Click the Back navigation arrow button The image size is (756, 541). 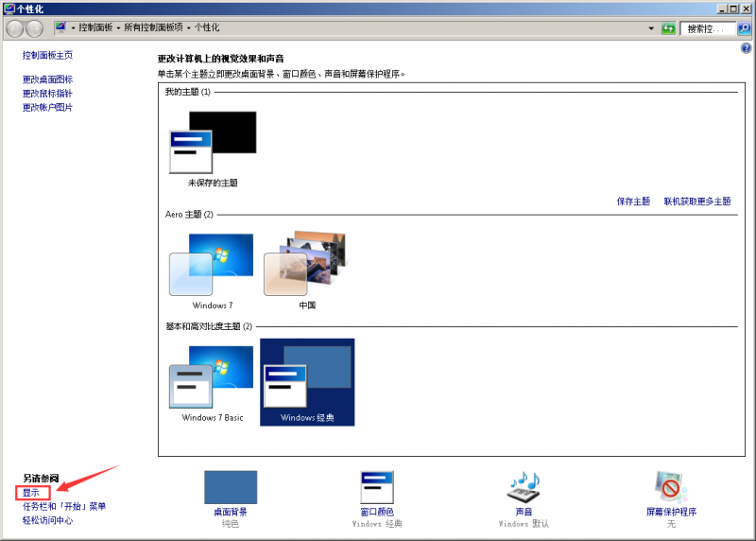click(x=15, y=28)
